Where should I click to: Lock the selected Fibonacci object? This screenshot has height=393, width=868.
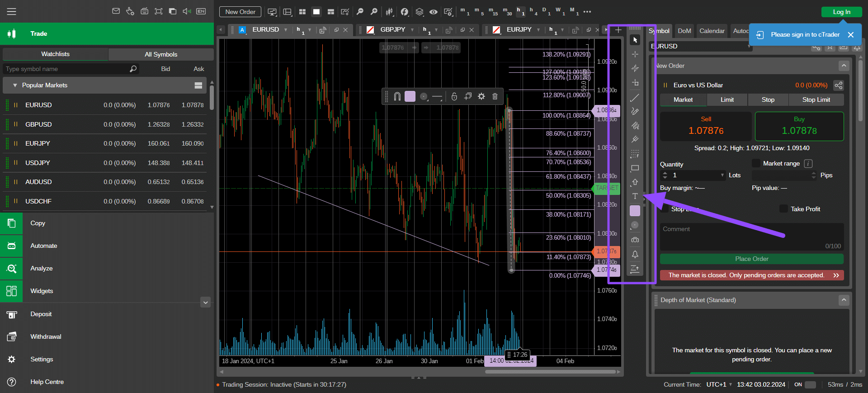[x=454, y=96]
